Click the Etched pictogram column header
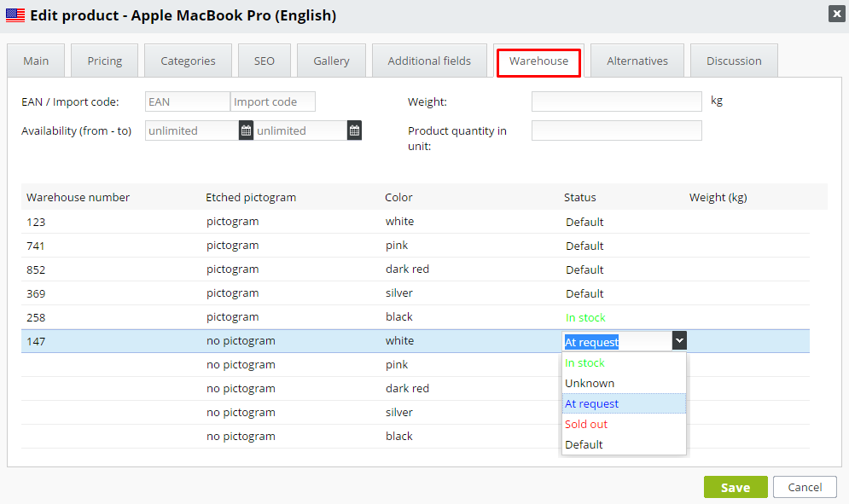The width and height of the screenshot is (849, 504). 251,197
